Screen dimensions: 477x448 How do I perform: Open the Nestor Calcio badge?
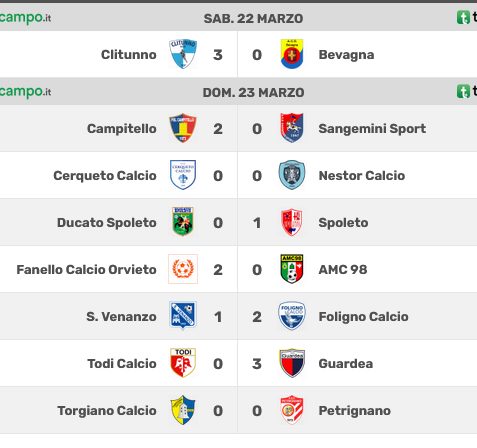point(292,175)
